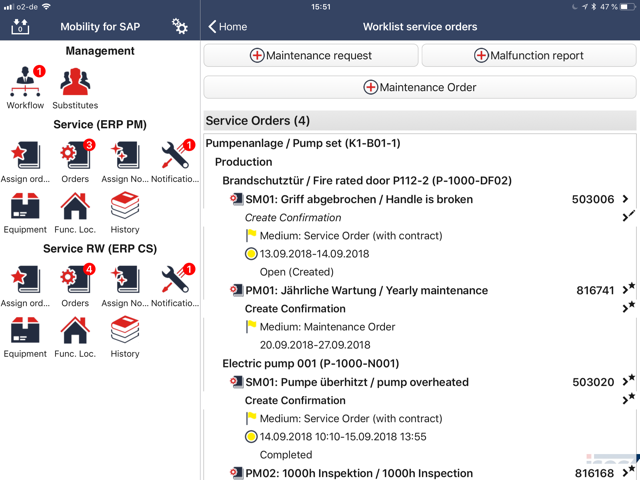Tap the battery indicator in status bar
The height and width of the screenshot is (480, 640).
(x=627, y=7)
